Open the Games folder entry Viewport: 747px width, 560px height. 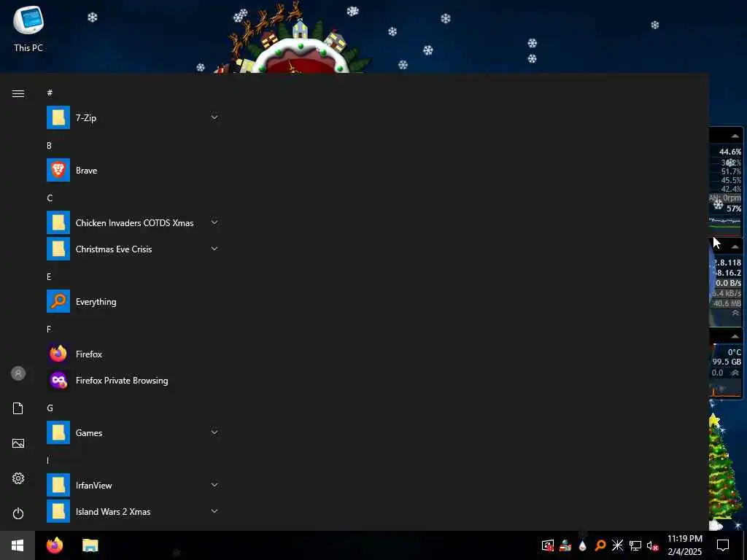(x=133, y=433)
